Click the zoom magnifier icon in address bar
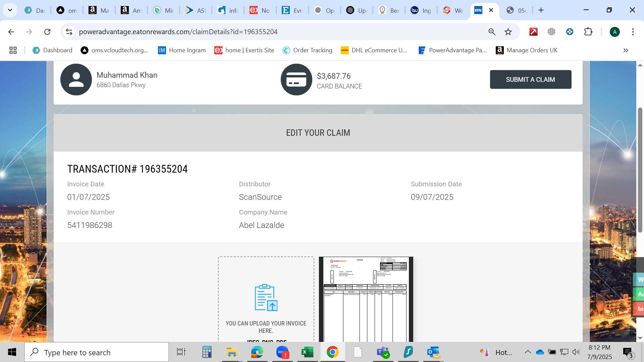Image resolution: width=644 pixels, height=362 pixels. [x=492, y=32]
